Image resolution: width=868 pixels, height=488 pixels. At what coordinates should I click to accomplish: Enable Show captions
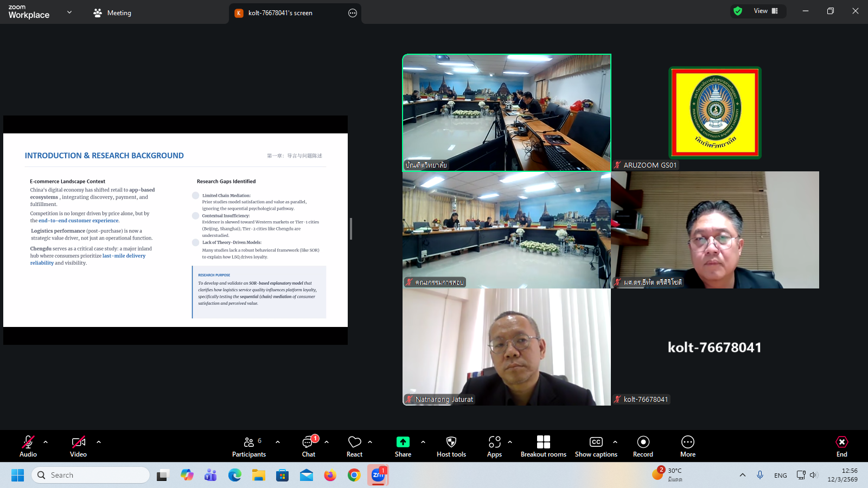[x=596, y=446]
